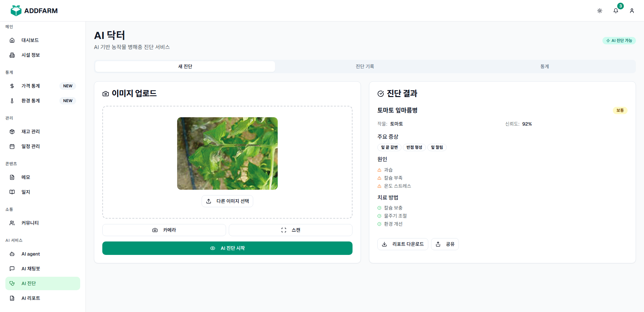Toggle the 잎 끝 갈변 symptom chip
644x312 pixels.
(389, 147)
